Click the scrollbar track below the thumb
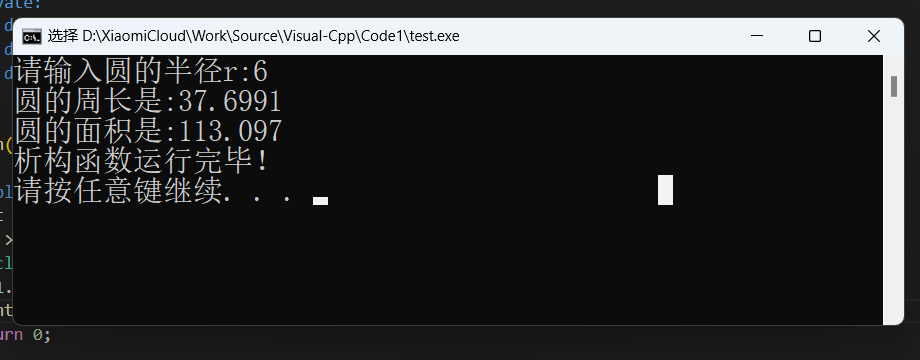Screen dimensions: 920x360 (x=894, y=211)
